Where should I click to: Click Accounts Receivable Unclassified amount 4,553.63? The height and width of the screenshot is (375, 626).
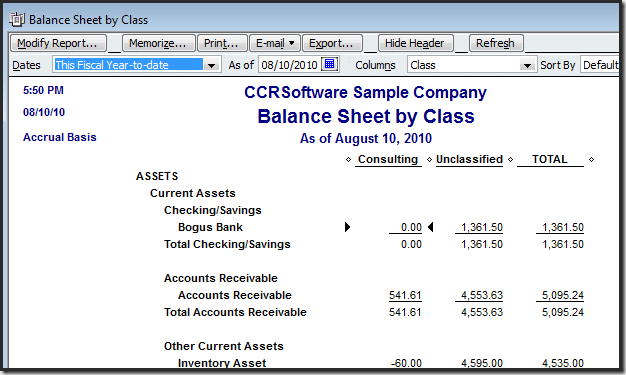click(482, 295)
